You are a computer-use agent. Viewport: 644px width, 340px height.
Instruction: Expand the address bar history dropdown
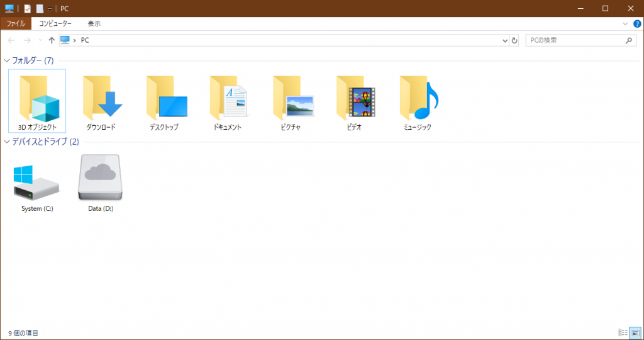tap(505, 40)
